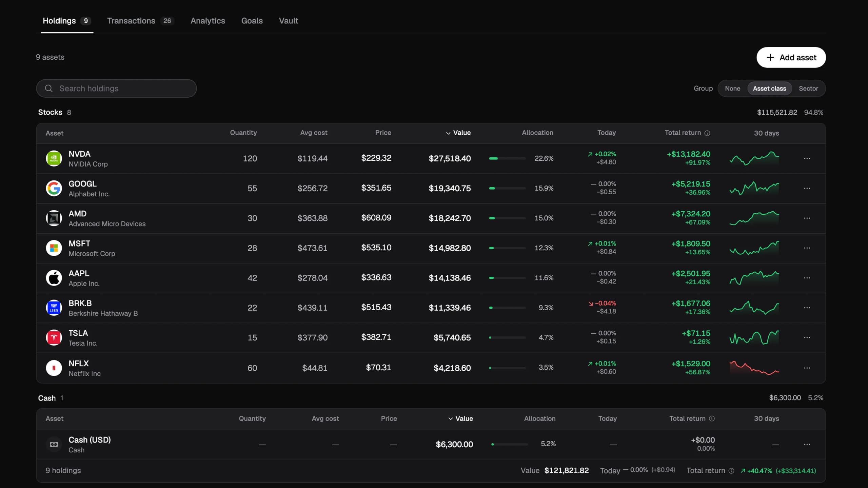
Task: Click the AMD company logo
Action: point(54,218)
